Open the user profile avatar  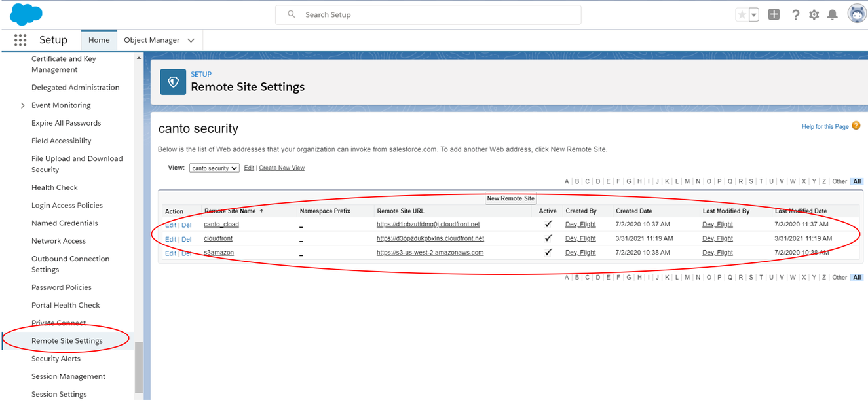pyautogui.click(x=857, y=14)
